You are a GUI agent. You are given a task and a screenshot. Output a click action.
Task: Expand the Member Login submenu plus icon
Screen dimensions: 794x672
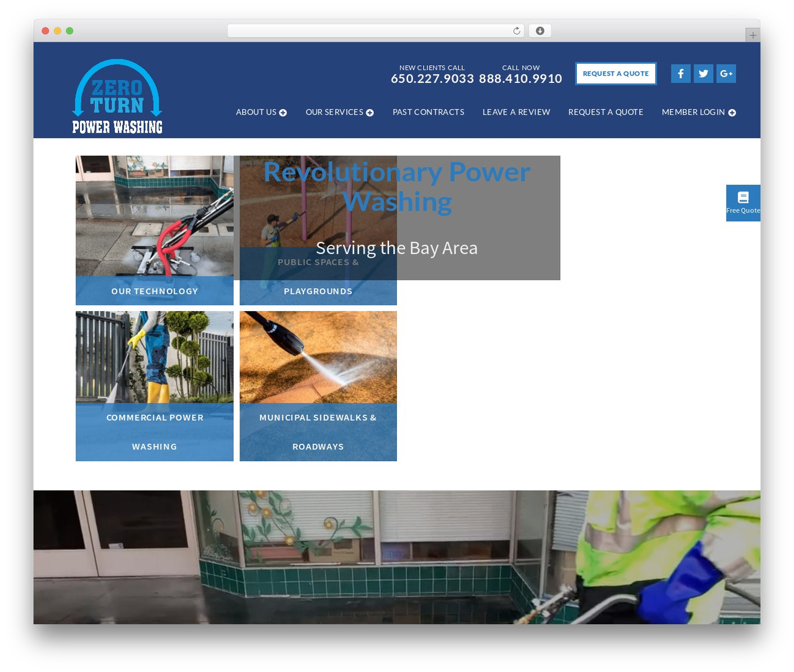point(732,113)
